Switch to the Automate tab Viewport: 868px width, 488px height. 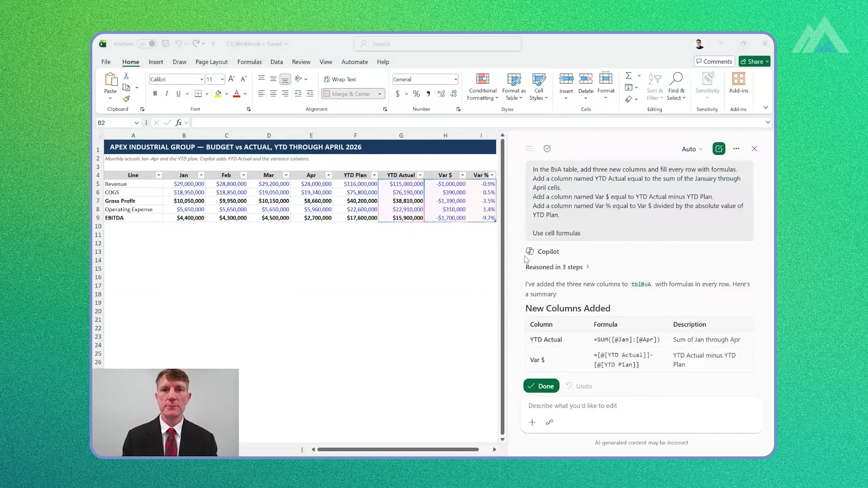coord(354,62)
